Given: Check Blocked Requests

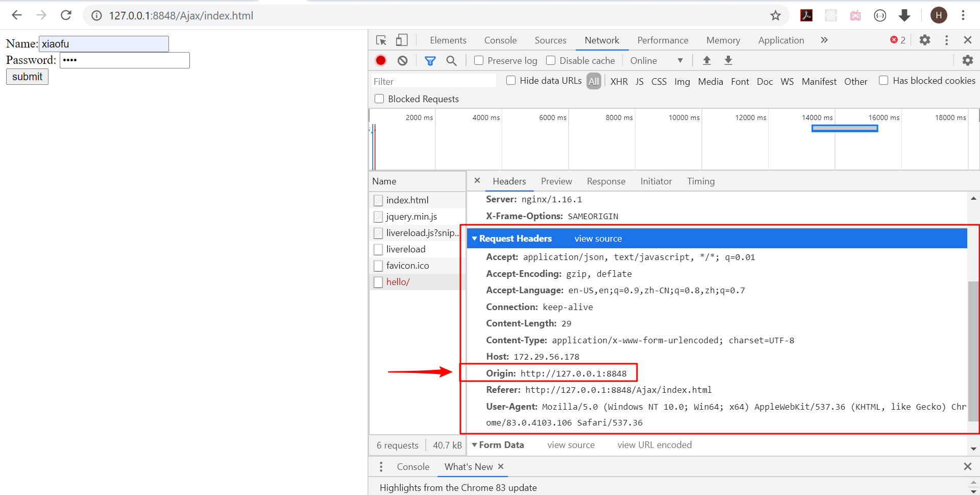Looking at the screenshot, I should [379, 99].
